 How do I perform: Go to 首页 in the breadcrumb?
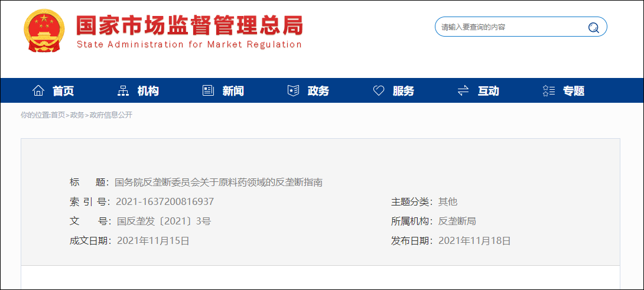tap(58, 115)
